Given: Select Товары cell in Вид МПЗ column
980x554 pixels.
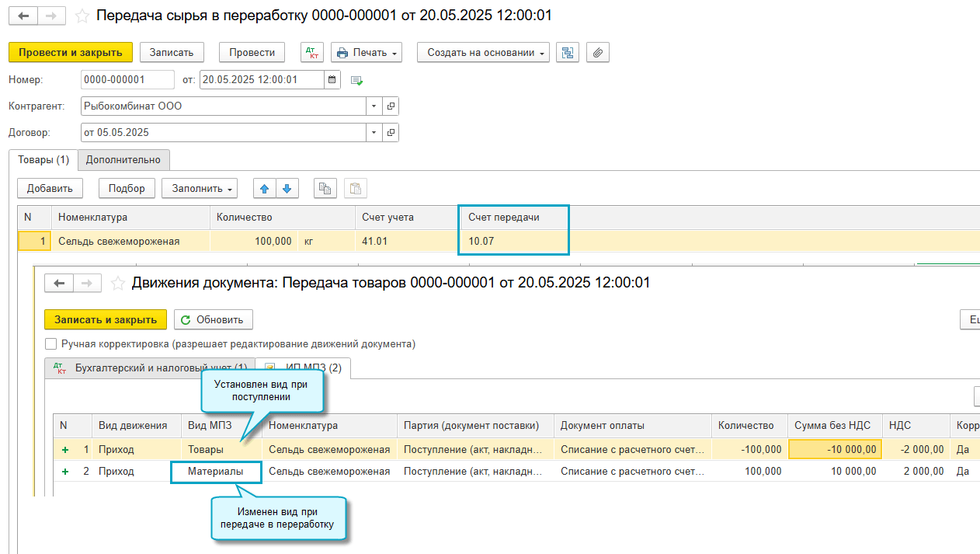Looking at the screenshot, I should pos(221,449).
